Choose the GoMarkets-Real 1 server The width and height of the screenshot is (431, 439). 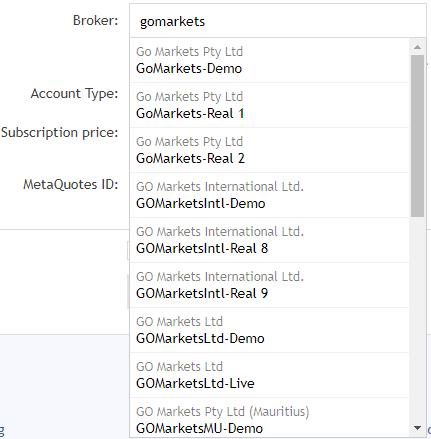(269, 105)
